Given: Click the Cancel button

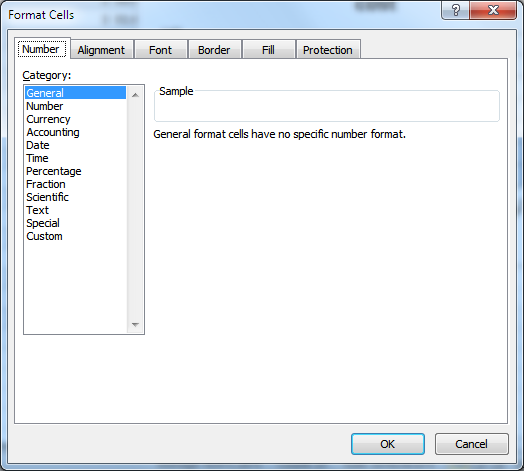Looking at the screenshot, I should coord(472,444).
